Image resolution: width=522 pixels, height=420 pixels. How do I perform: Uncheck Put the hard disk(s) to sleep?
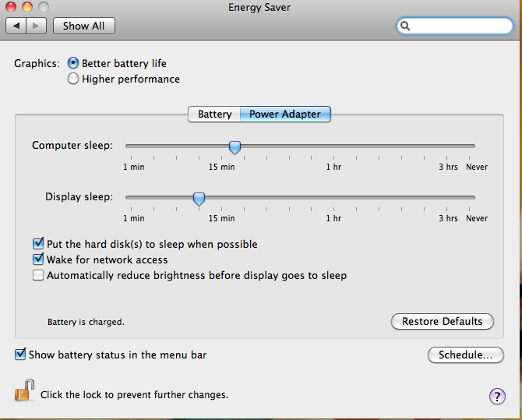(x=38, y=244)
